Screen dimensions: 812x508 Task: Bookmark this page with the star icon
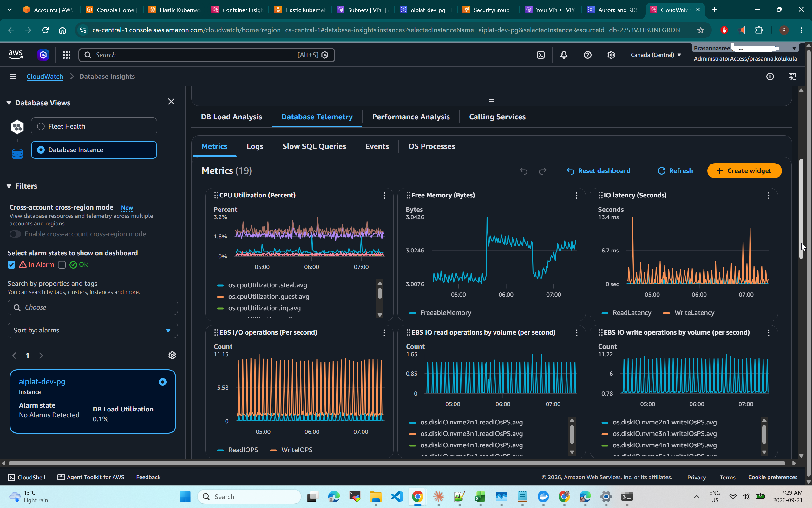[701, 30]
